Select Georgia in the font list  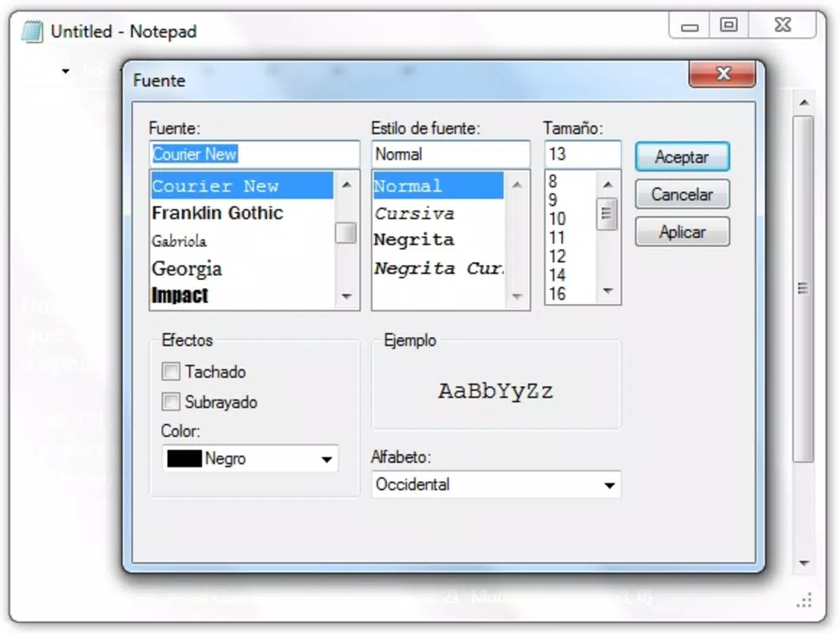click(242, 268)
